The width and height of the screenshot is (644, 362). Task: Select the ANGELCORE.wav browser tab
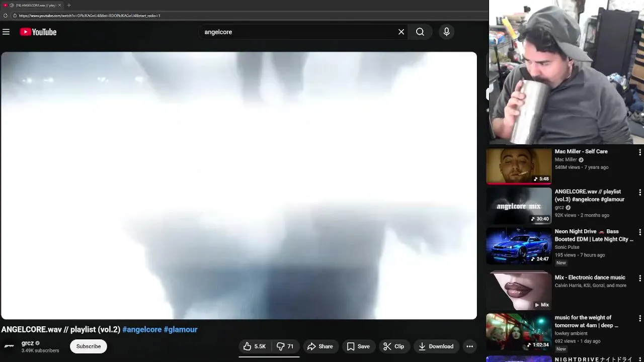coord(33,5)
